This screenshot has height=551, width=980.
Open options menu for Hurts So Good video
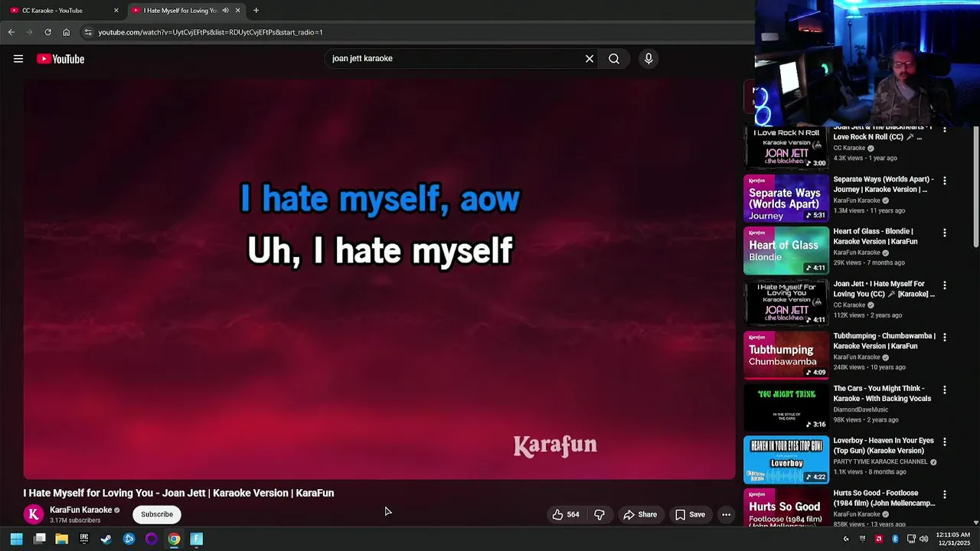(x=945, y=494)
